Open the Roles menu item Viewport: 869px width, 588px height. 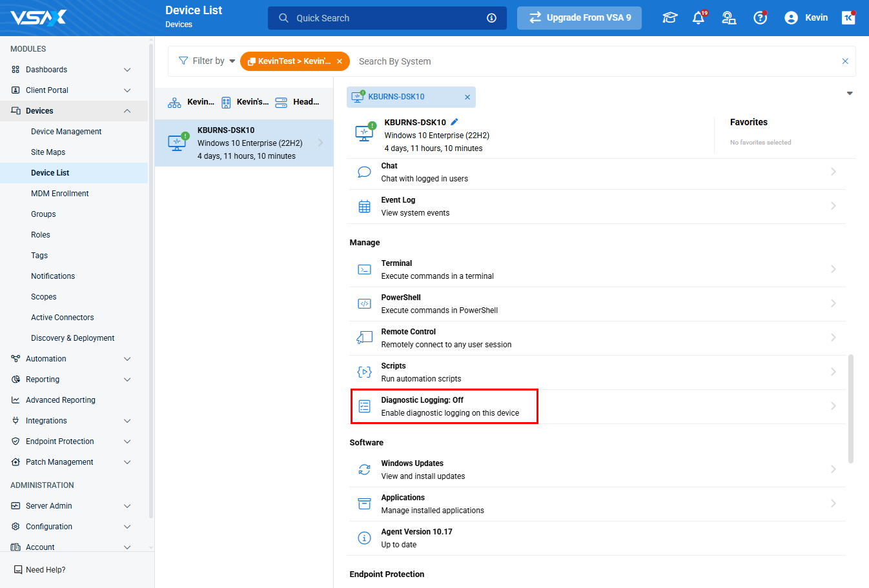pyautogui.click(x=41, y=235)
